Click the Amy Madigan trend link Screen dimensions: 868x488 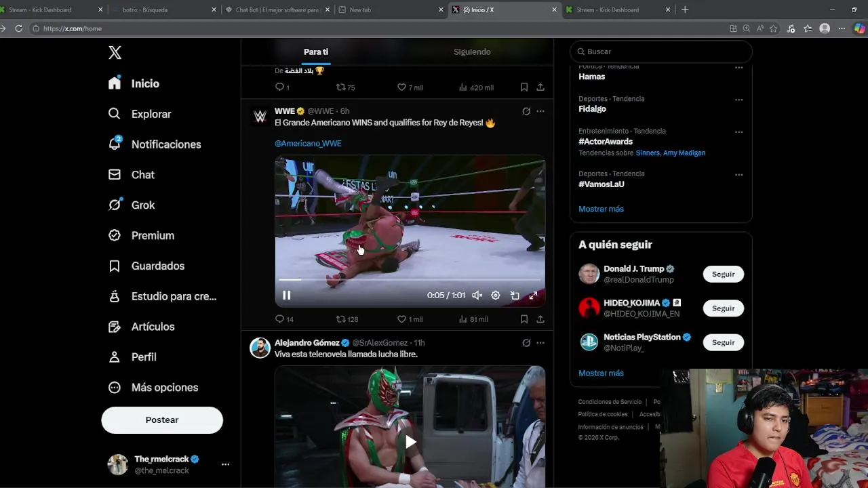click(x=686, y=153)
